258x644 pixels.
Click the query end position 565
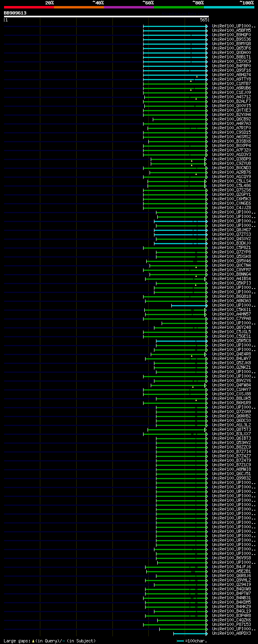pyautogui.click(x=204, y=20)
